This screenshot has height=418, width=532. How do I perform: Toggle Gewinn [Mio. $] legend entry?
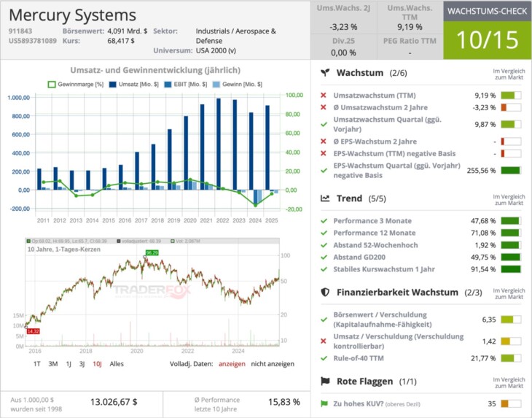tap(237, 84)
